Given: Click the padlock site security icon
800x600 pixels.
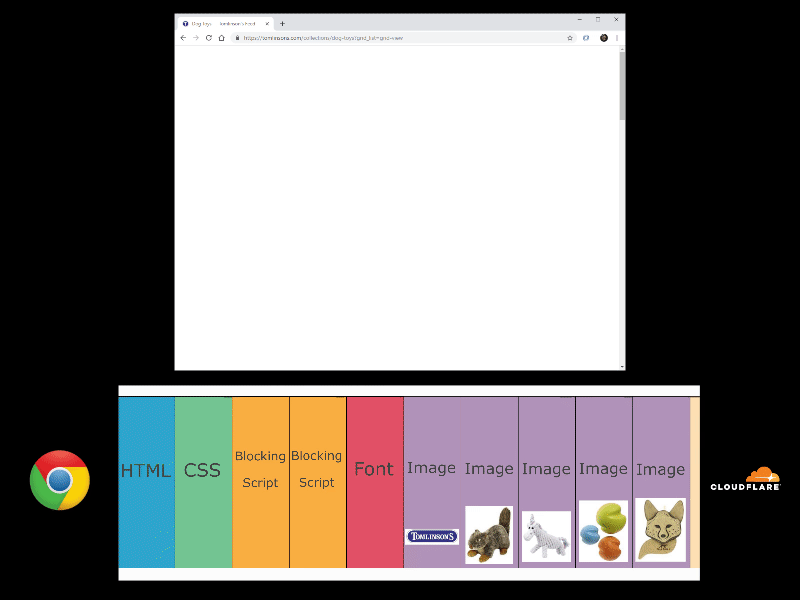Looking at the screenshot, I should pyautogui.click(x=237, y=38).
